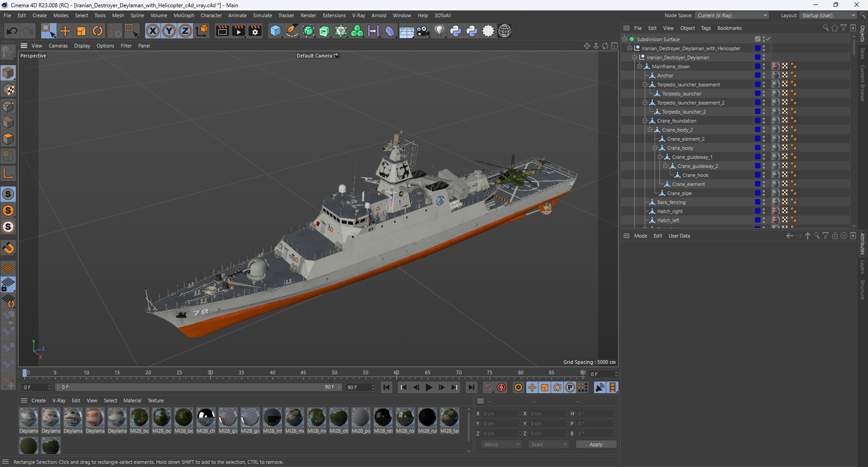This screenshot has width=868, height=467.
Task: Open Material Manager Texture menu
Action: tap(156, 400)
